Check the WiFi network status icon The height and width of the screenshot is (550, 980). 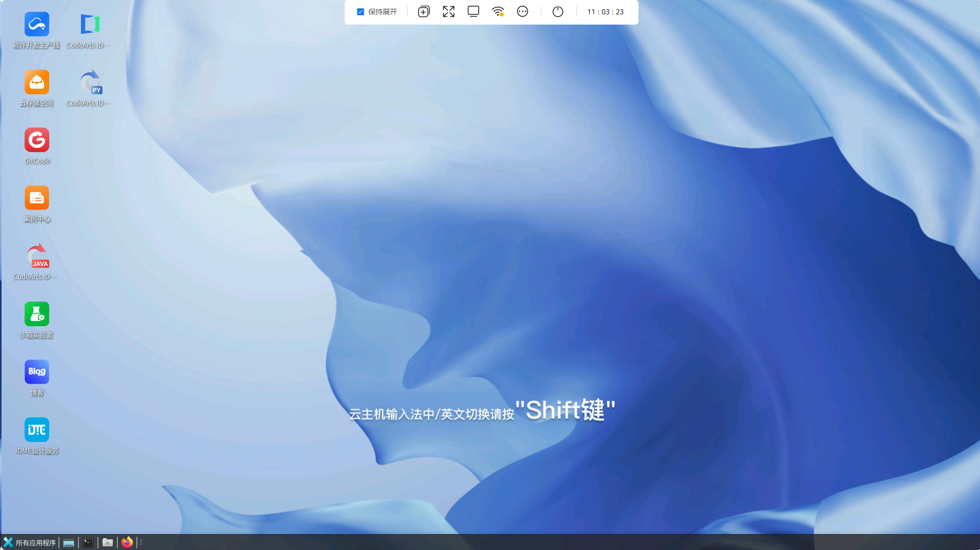point(497,11)
